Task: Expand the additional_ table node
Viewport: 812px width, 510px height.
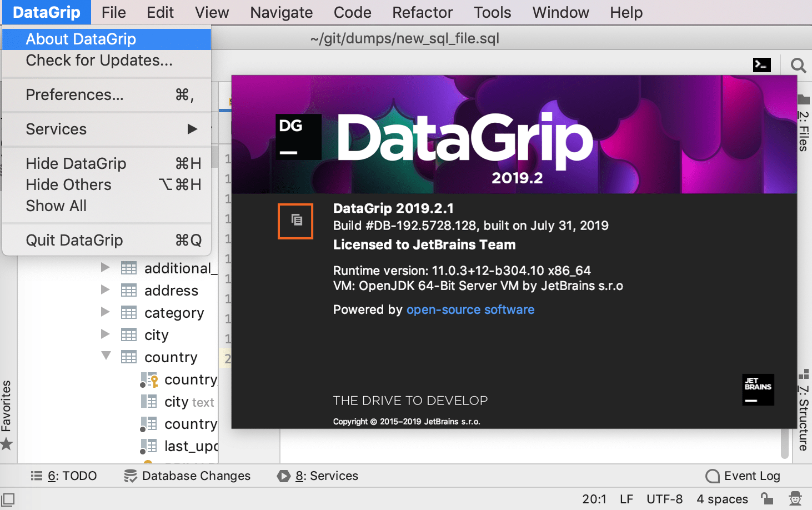Action: pyautogui.click(x=105, y=268)
